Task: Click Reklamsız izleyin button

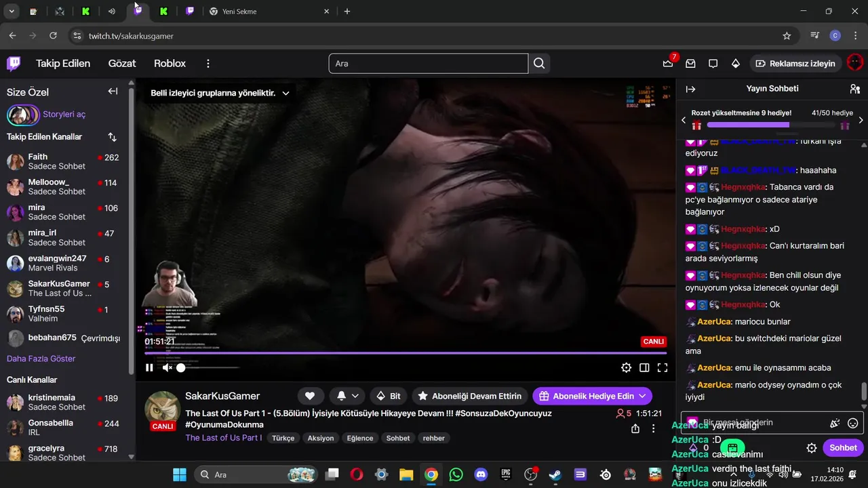Action: (x=795, y=63)
